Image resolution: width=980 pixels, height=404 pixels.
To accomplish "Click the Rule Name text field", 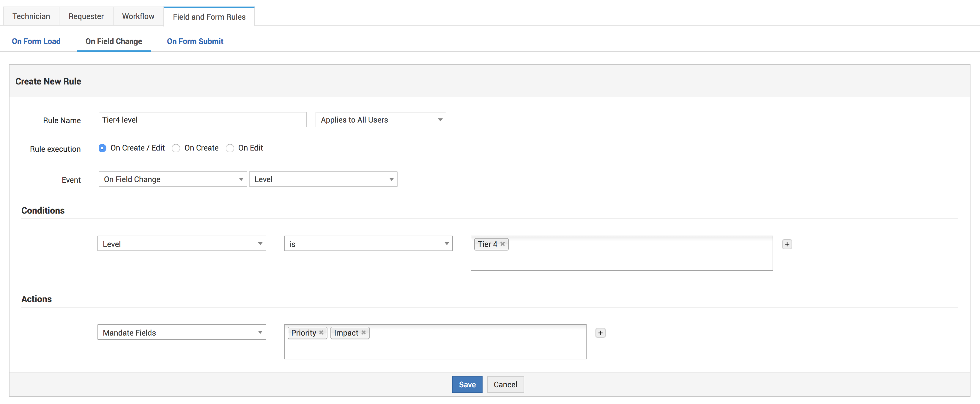I will [202, 120].
